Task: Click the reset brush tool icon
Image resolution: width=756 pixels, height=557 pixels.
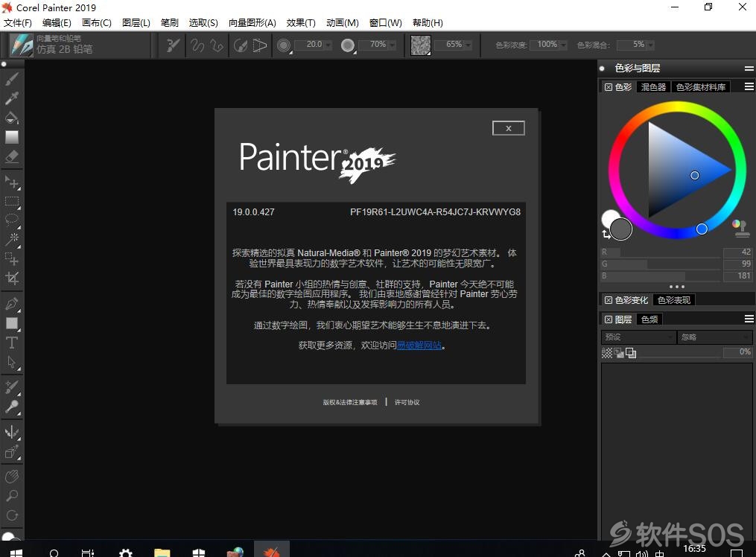Action: [173, 45]
